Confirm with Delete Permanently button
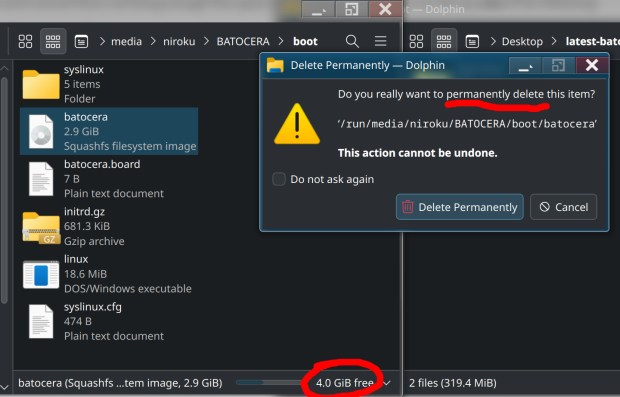620x397 pixels. point(459,207)
